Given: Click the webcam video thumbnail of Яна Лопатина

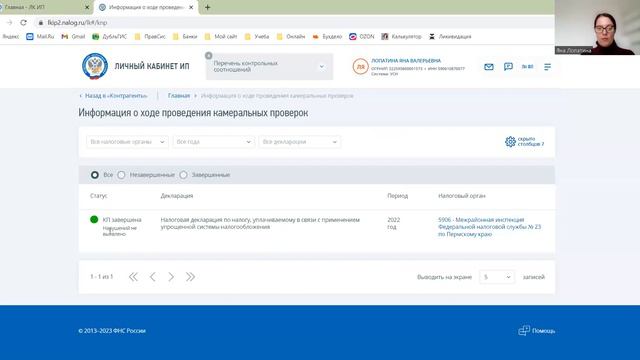Looking at the screenshot, I should pyautogui.click(x=597, y=27).
